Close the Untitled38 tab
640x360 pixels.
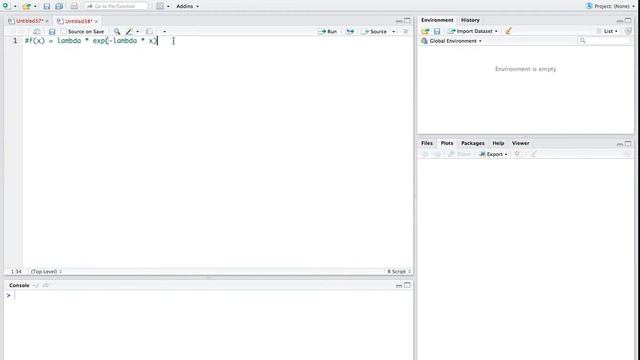(x=96, y=21)
